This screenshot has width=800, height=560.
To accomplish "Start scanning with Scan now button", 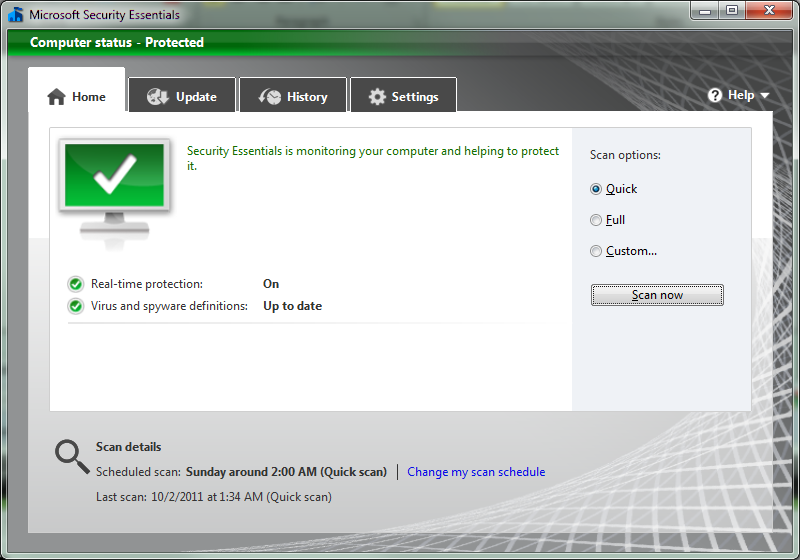I will (657, 295).
